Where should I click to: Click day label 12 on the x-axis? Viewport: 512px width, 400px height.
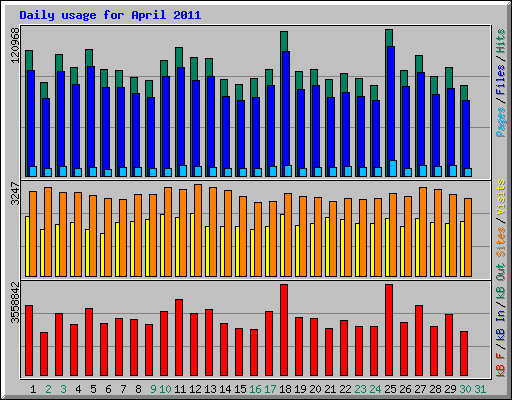(x=195, y=389)
